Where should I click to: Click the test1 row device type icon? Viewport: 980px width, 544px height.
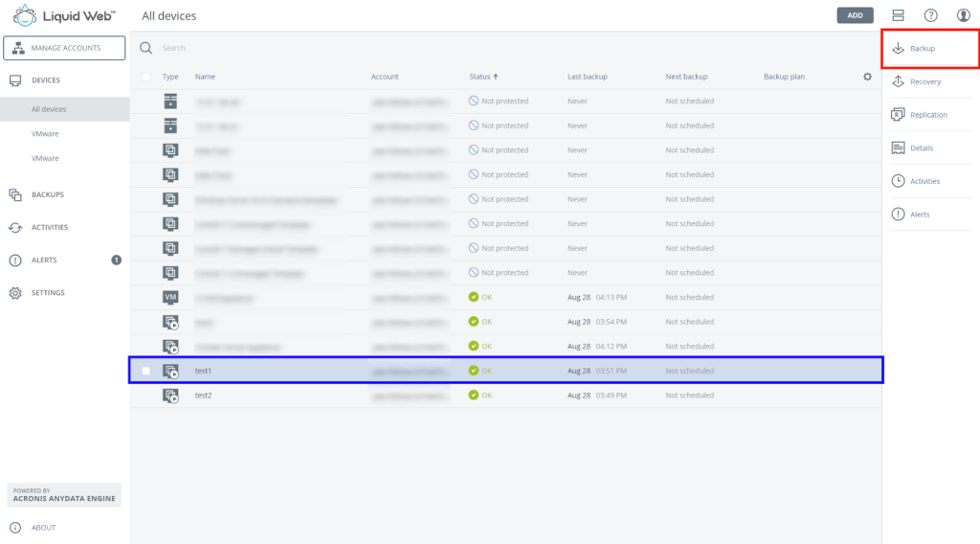(x=170, y=371)
